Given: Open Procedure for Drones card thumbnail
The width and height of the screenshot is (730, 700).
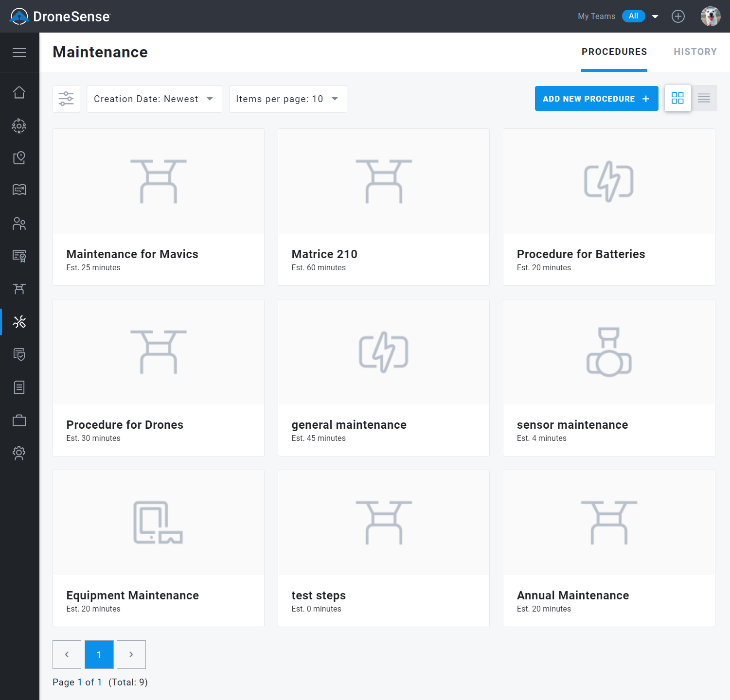Looking at the screenshot, I should (x=159, y=352).
